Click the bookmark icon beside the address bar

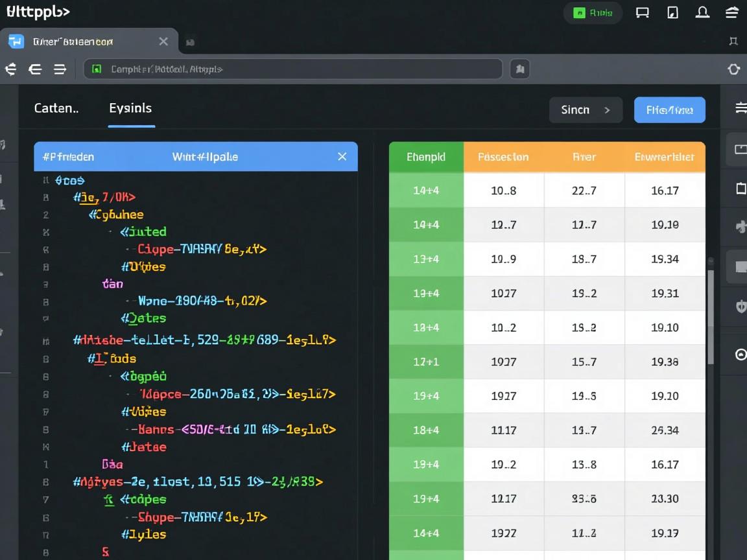point(519,69)
